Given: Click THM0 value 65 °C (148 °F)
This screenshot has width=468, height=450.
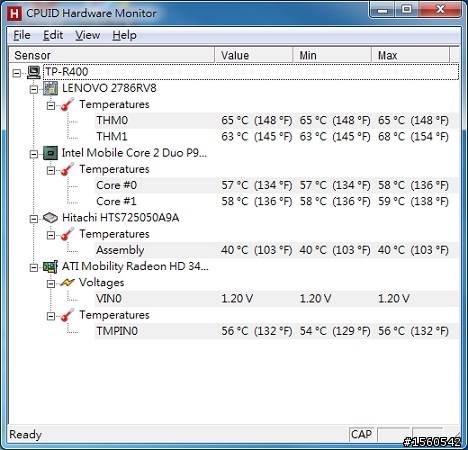Looking at the screenshot, I should [x=256, y=120].
